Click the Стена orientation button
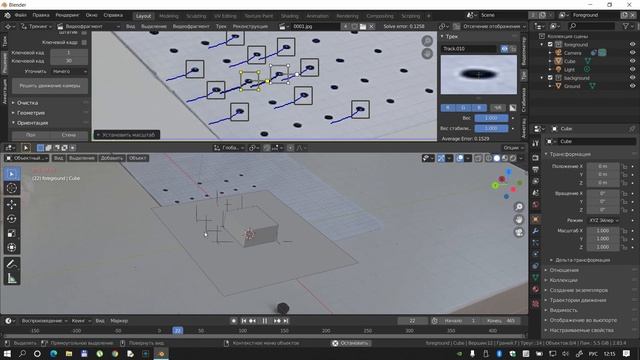 69,135
